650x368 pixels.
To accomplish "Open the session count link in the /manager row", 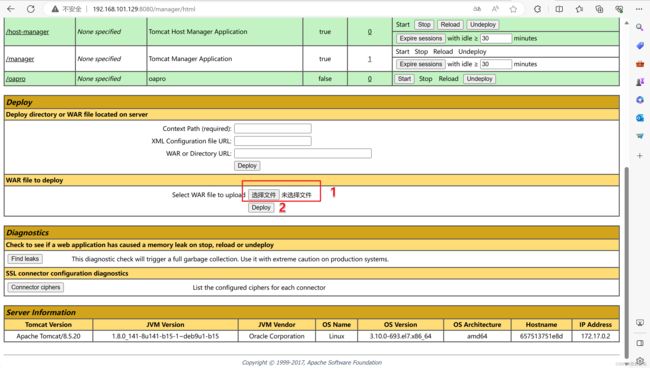I will [x=369, y=59].
